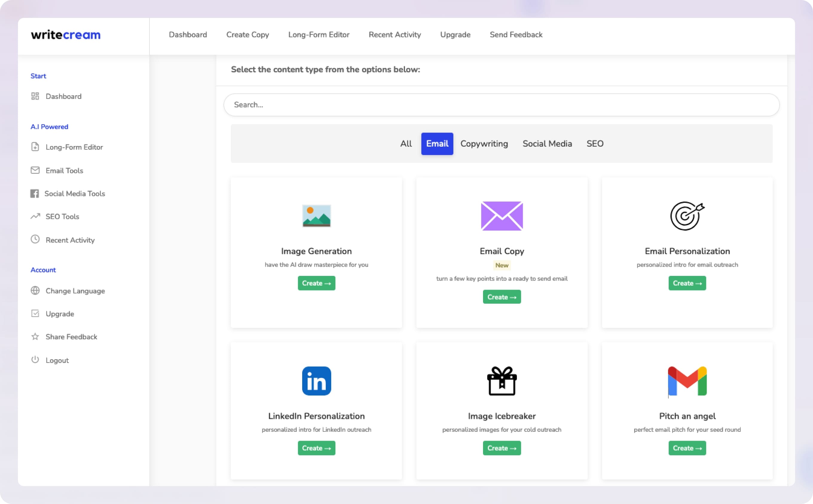Click the SEO Tools arrow icon

point(35,216)
